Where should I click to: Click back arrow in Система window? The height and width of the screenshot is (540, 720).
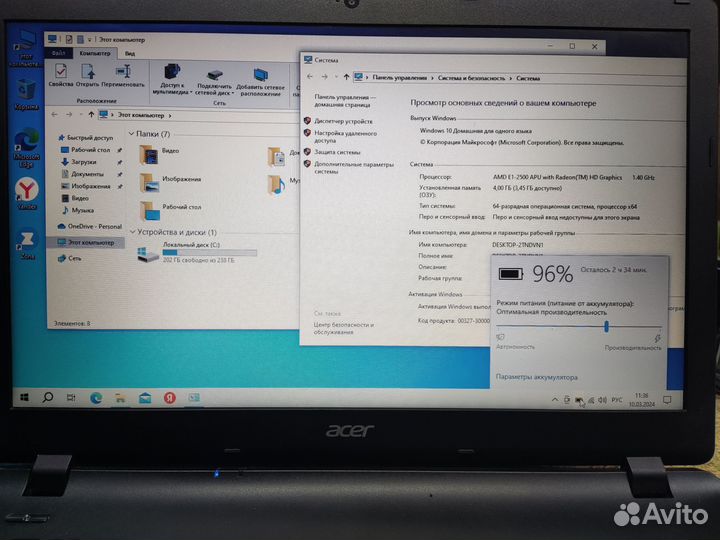[x=310, y=77]
